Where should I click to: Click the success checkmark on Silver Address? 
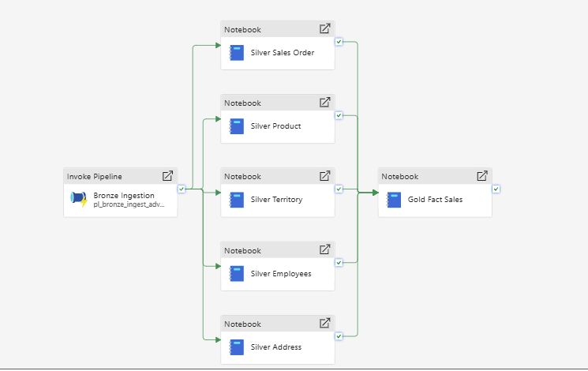pyautogui.click(x=339, y=336)
